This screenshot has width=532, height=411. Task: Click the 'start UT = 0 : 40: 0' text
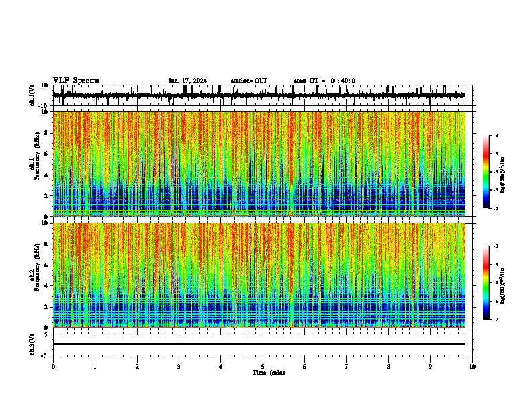(324, 81)
